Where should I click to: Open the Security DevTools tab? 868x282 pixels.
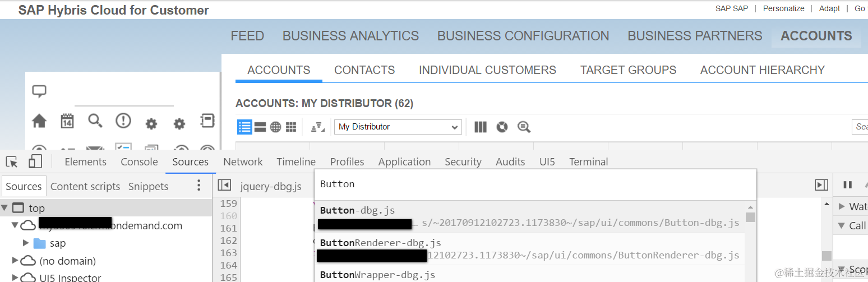point(463,161)
